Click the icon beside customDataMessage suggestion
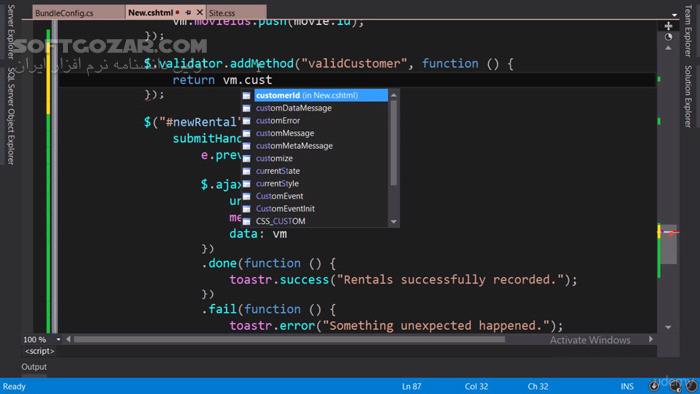 pos(246,108)
